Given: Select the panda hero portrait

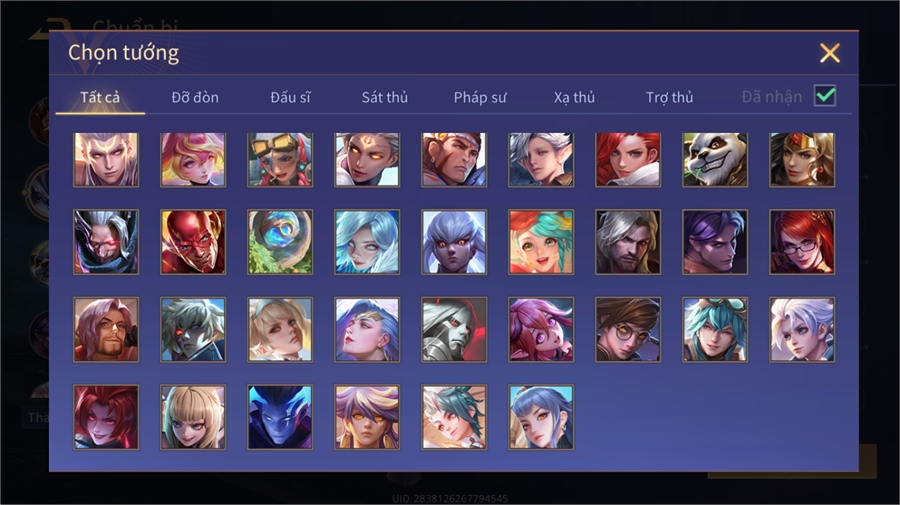Looking at the screenshot, I should coord(715,160).
